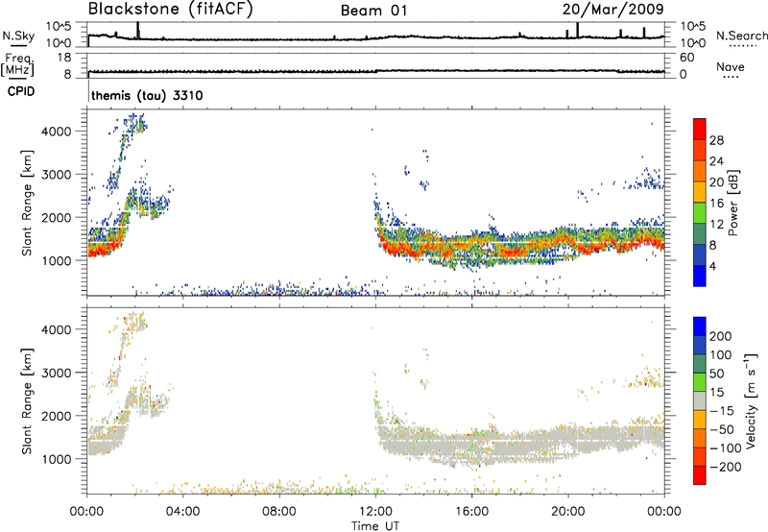The width and height of the screenshot is (768, 532).
Task: Click the yellow 16–20 dB Power swatch
Action: pyautogui.click(x=700, y=191)
